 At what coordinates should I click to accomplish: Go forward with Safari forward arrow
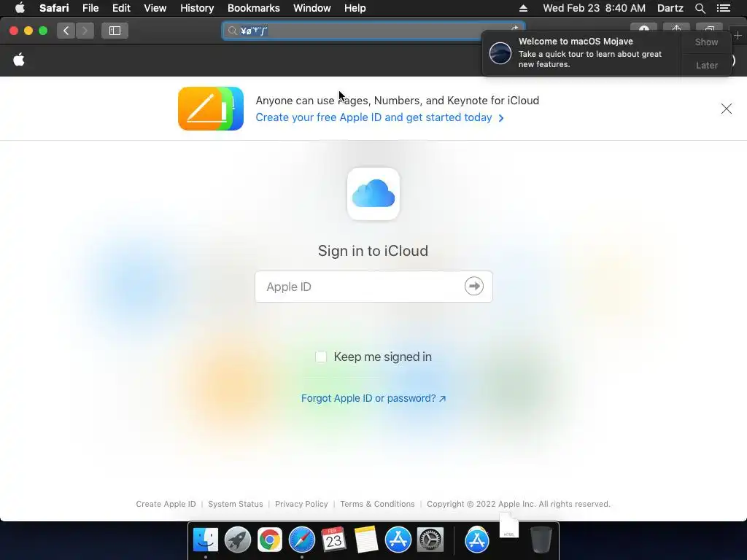tap(85, 31)
